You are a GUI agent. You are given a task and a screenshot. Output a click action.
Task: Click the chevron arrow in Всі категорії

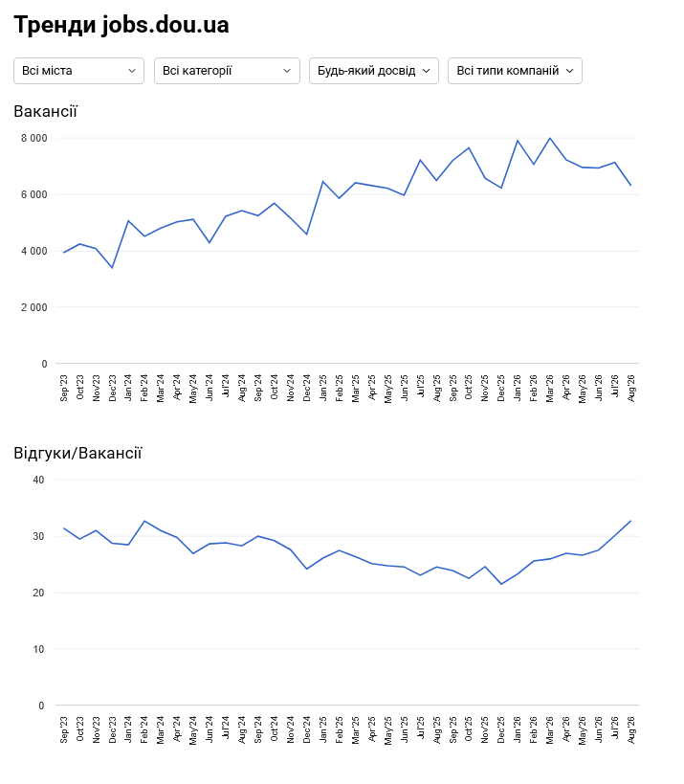pos(287,71)
